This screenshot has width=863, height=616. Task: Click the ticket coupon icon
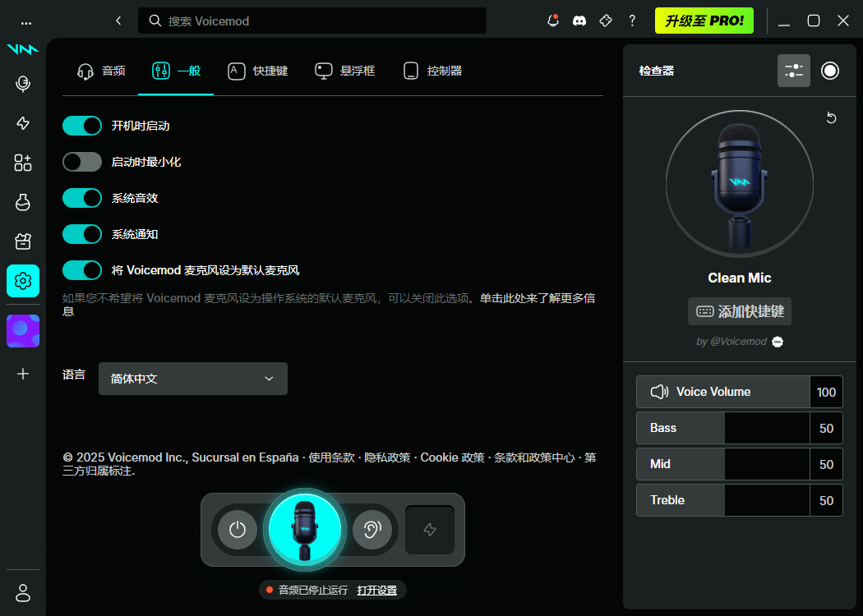click(606, 21)
